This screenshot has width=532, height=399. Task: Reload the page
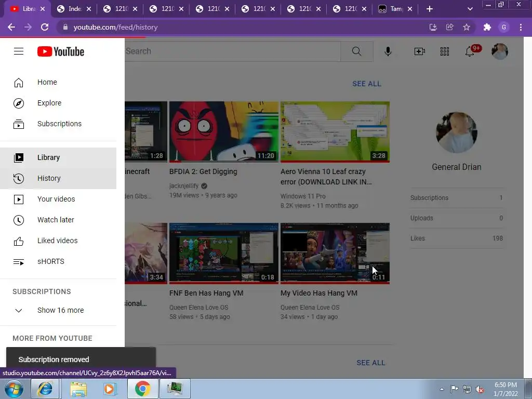coord(45,27)
